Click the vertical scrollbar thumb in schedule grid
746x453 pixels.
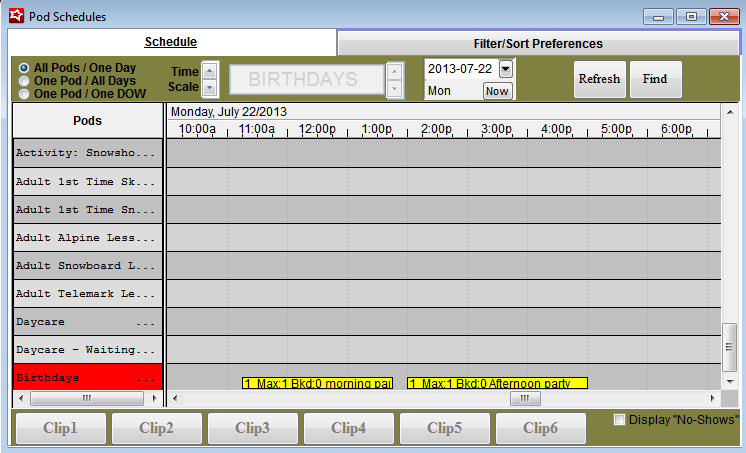click(729, 347)
